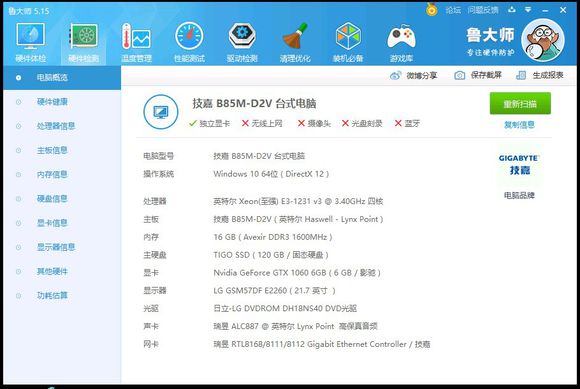The image size is (580, 389).
Task: Open 问题反馈 feedback link
Action: pos(483,10)
